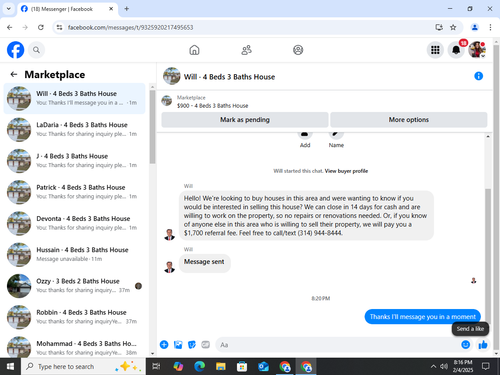Click Thanks I'll message you bubble
500x375 pixels.
[x=422, y=317]
